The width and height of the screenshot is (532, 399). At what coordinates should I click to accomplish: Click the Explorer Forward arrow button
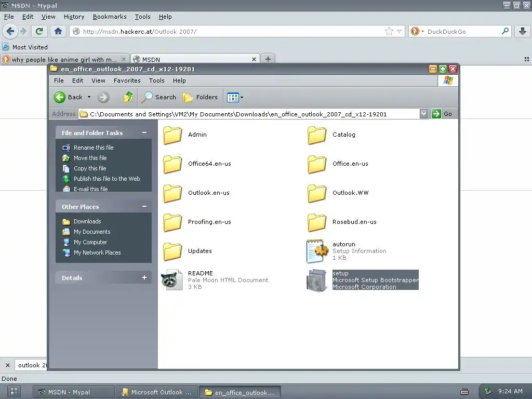[x=103, y=97]
